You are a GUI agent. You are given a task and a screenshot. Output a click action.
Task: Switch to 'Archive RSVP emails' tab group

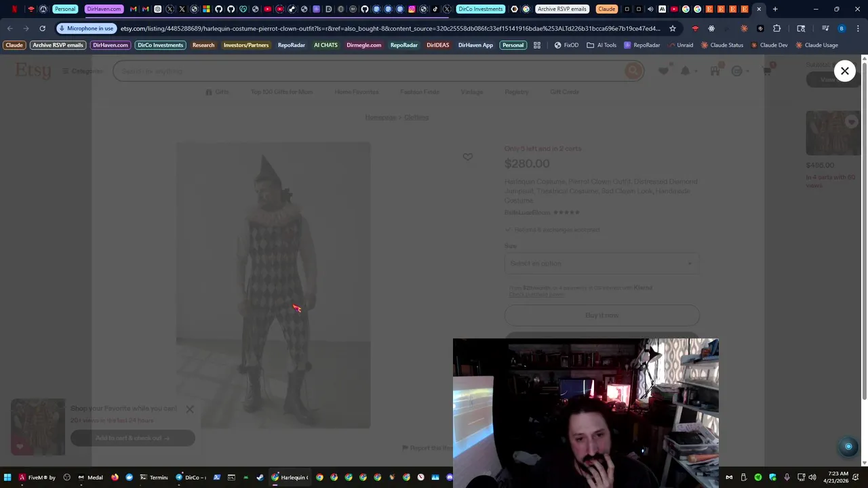click(561, 9)
